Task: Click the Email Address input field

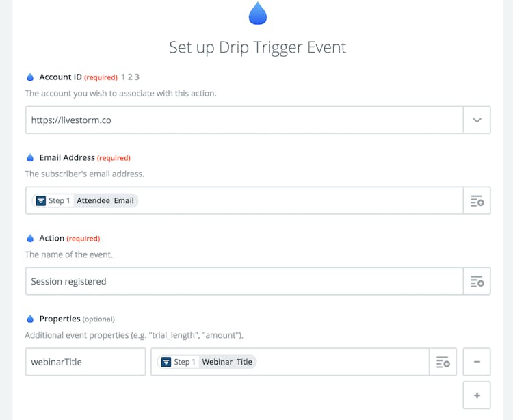Action: click(301, 201)
